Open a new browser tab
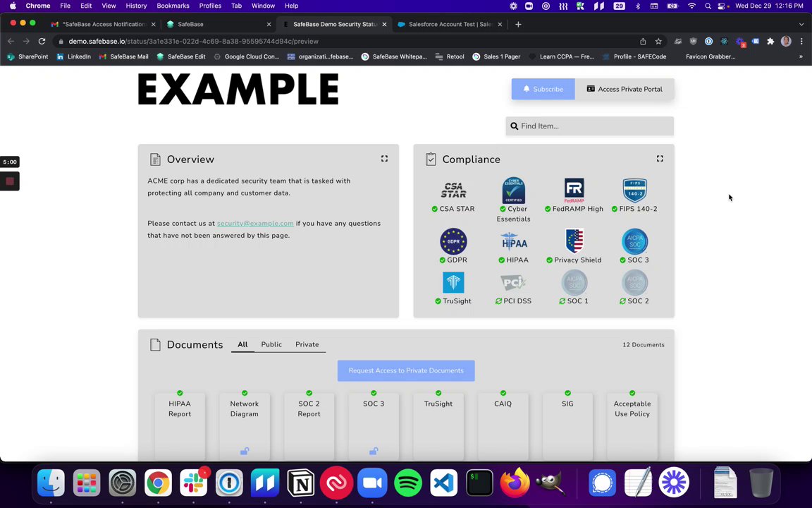The height and width of the screenshot is (508, 812). [x=518, y=25]
